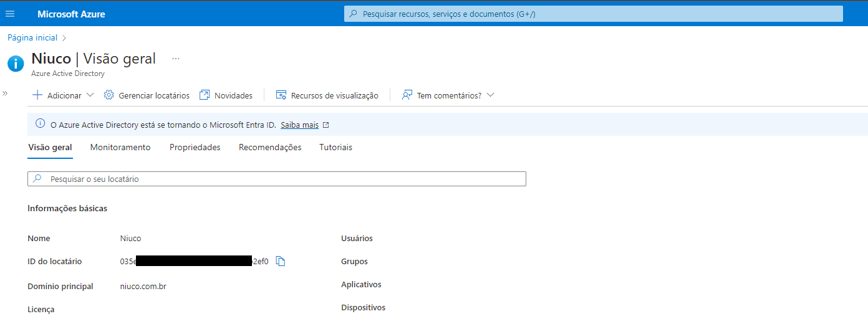
Task: Open the Azure hamburger portal menu
Action: (x=10, y=14)
